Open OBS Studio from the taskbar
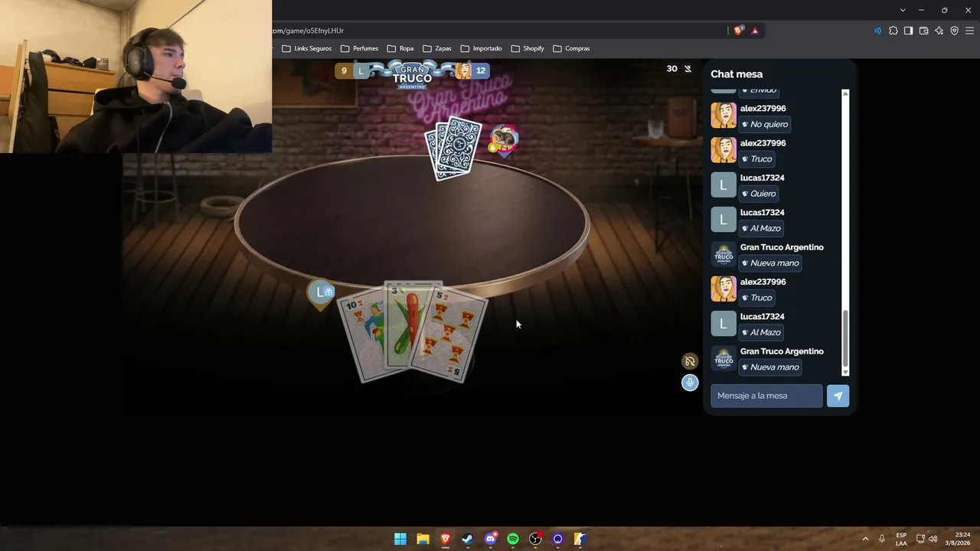980x551 pixels. [x=535, y=539]
